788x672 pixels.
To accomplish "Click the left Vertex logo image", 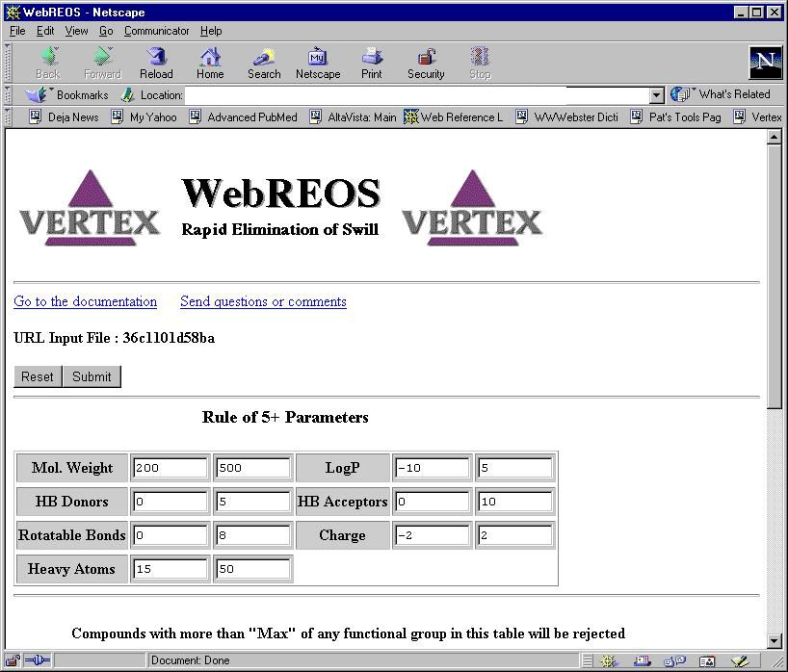I will click(x=90, y=207).
